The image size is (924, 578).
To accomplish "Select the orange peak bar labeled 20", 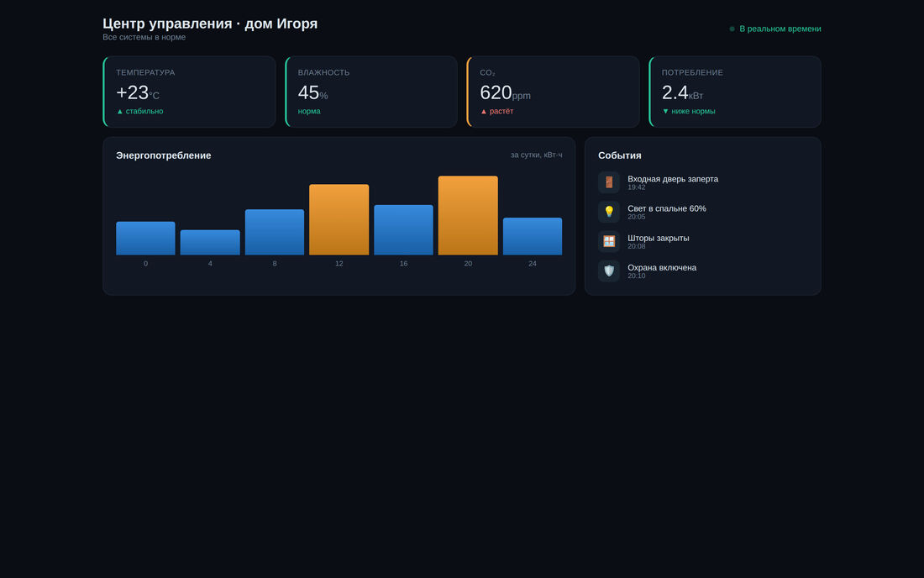I will click(468, 216).
